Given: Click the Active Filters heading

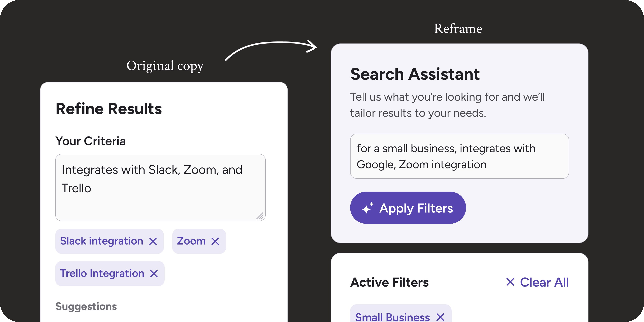Looking at the screenshot, I should click(389, 283).
